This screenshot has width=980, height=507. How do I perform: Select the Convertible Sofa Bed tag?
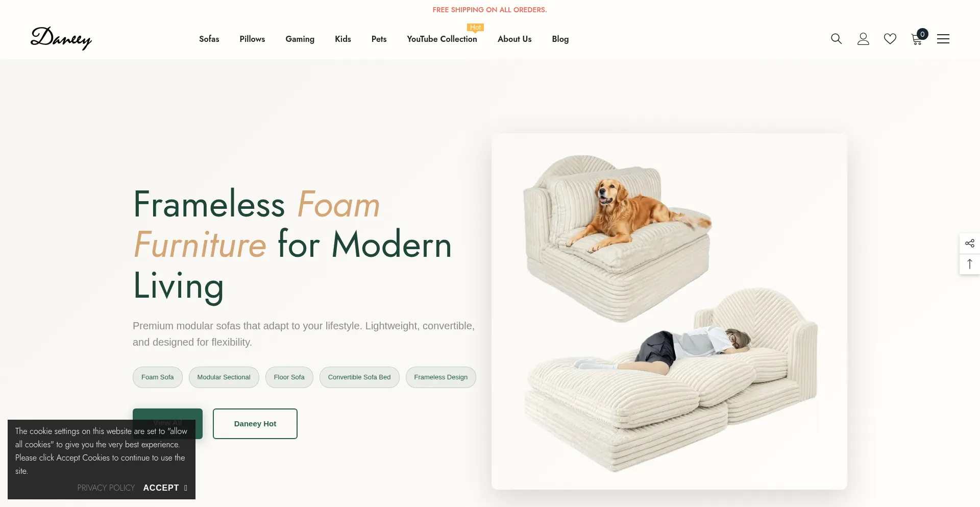(x=359, y=377)
